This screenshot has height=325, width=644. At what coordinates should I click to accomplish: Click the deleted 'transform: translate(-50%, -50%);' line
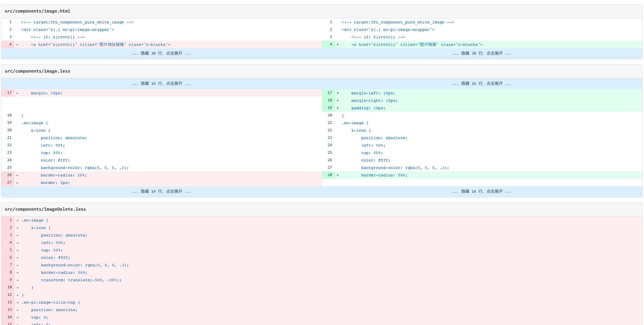point(81,280)
